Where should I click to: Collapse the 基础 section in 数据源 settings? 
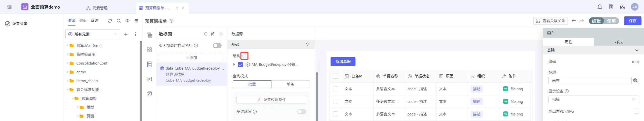tap(307, 44)
